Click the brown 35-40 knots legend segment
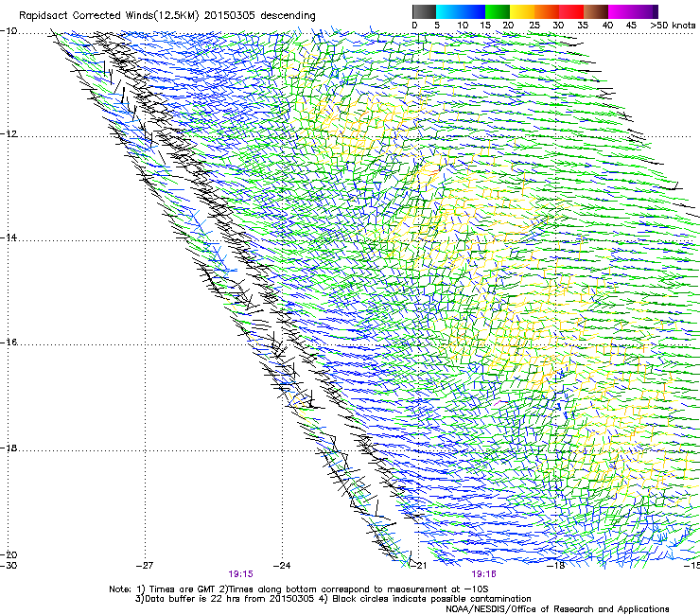This screenshot has height=615, width=700. coord(596,11)
